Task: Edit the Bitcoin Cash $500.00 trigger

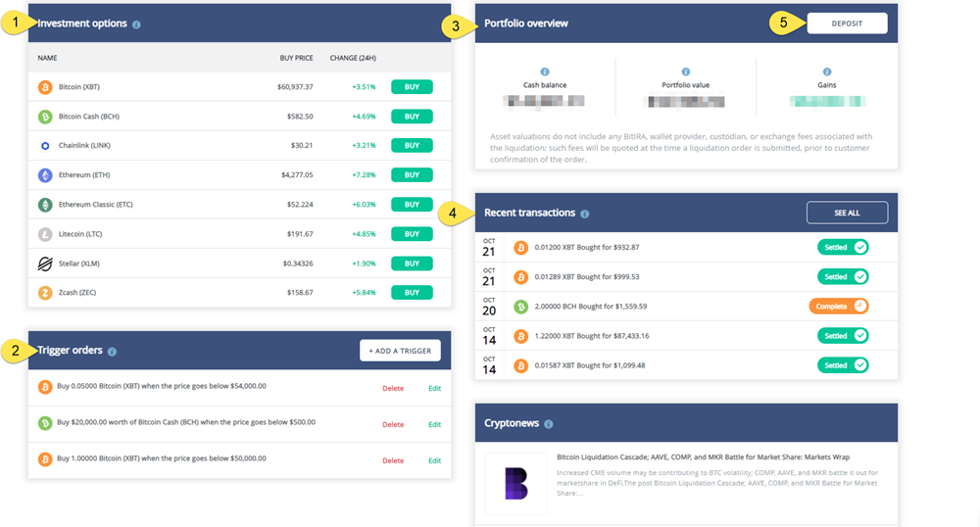Action: pyautogui.click(x=434, y=424)
